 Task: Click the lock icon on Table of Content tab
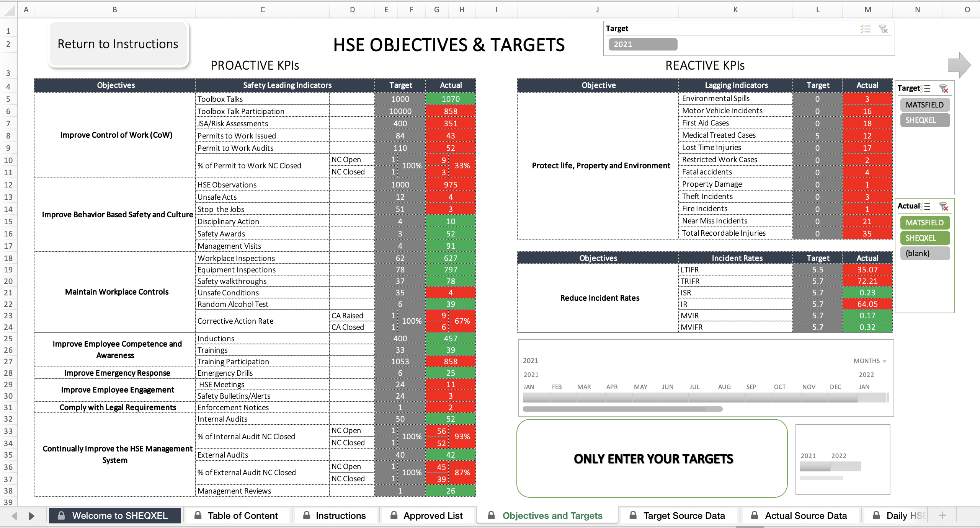[198, 515]
